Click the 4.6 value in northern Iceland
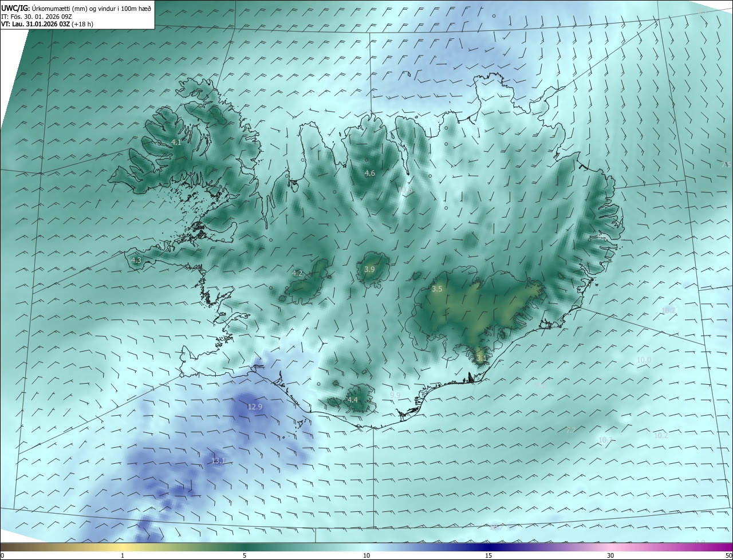Viewport: 733px width, 560px height. (370, 173)
